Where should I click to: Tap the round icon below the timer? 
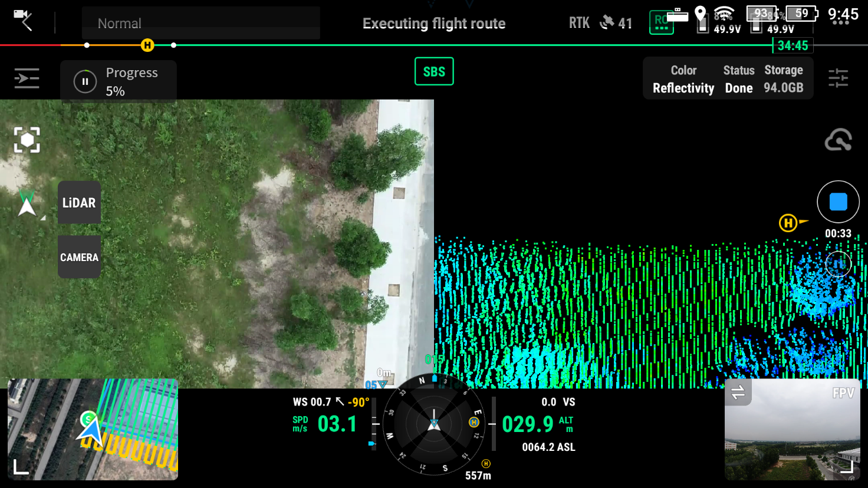pos(838,264)
